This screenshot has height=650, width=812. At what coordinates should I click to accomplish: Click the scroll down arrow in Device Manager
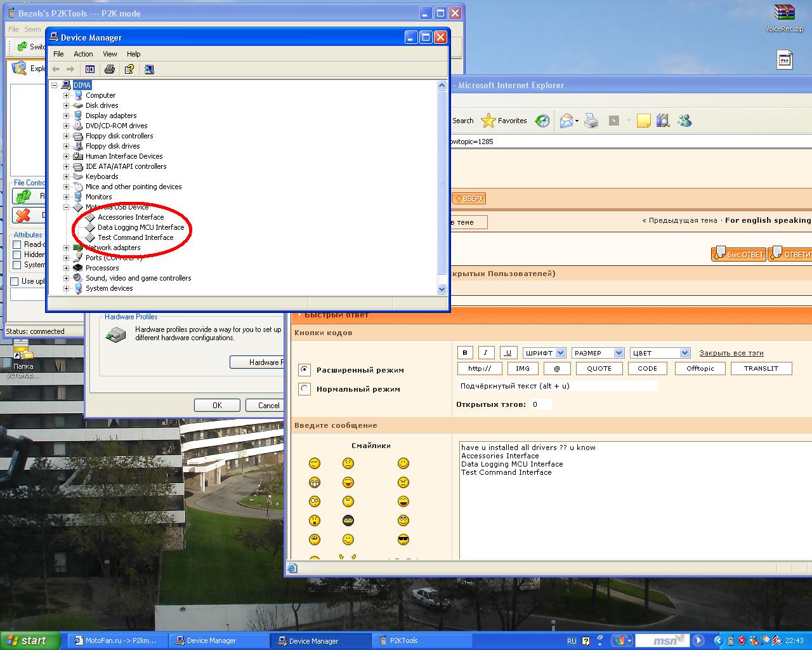(442, 289)
